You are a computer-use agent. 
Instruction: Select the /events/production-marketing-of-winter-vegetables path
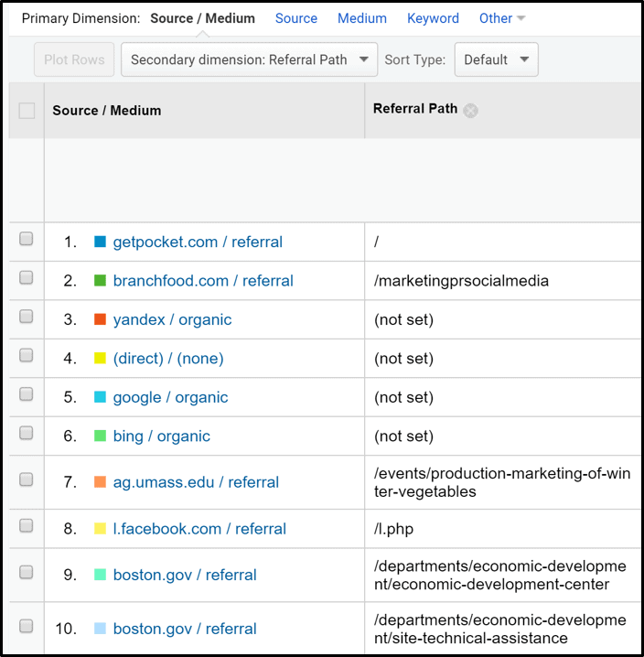click(502, 482)
